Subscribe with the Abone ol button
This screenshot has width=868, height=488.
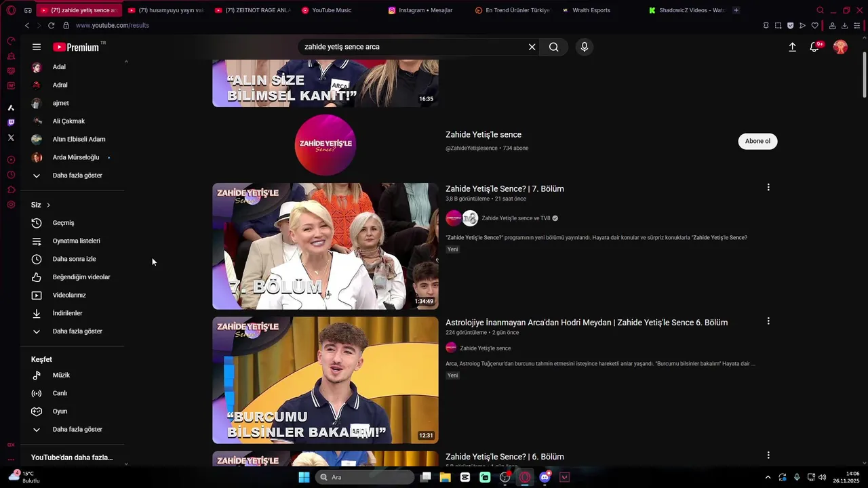[757, 141]
